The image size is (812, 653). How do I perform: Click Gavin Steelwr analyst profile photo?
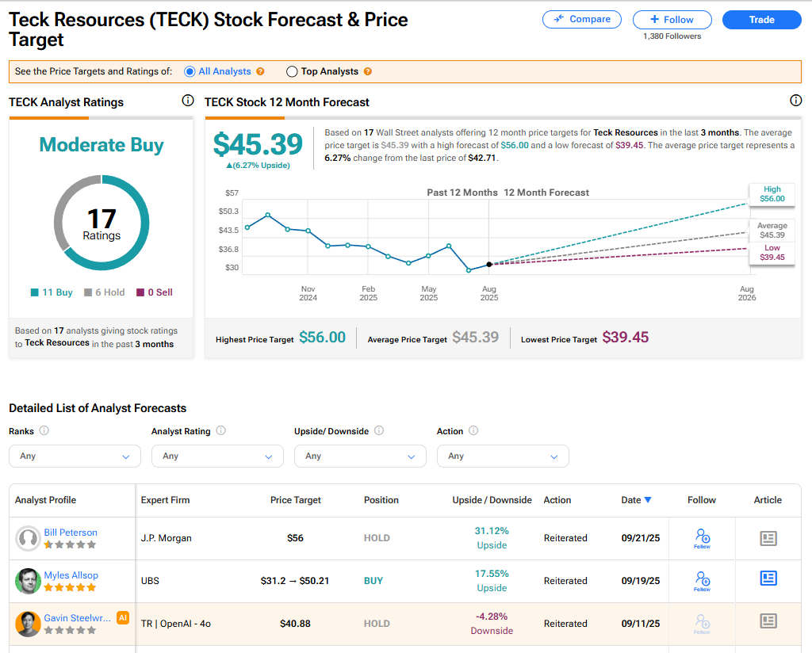[28, 624]
